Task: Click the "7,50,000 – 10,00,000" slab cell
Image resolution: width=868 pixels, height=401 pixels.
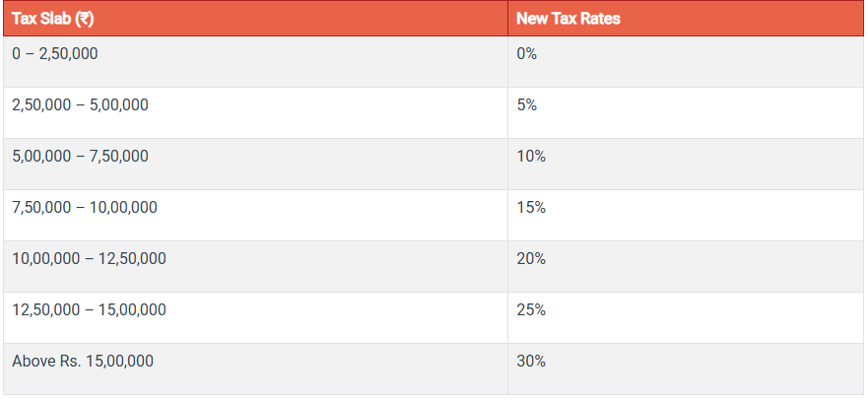Action: click(85, 207)
